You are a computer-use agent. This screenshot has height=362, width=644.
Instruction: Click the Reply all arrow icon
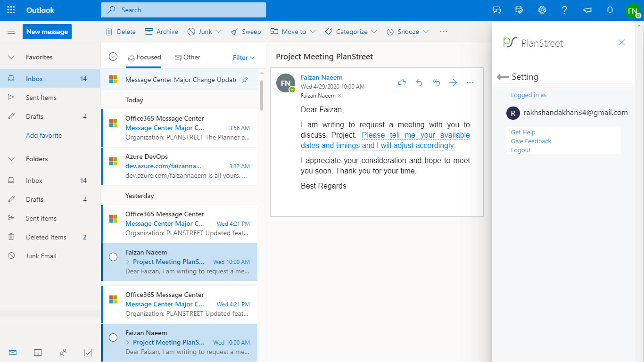(436, 82)
